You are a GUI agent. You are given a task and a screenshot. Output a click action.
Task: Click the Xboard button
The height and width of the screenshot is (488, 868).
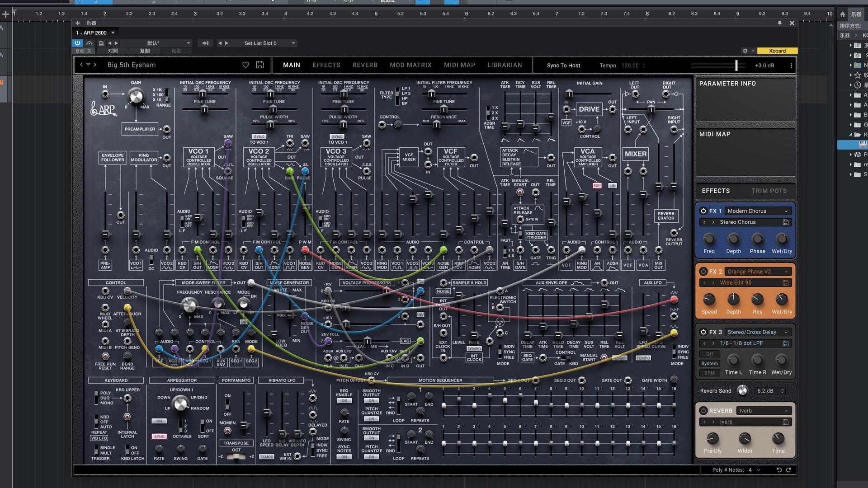[777, 51]
